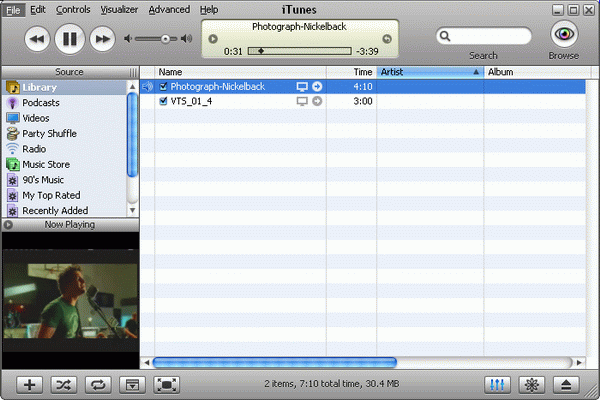Click the search magnifier icon
The width and height of the screenshot is (600, 400).
click(x=445, y=36)
